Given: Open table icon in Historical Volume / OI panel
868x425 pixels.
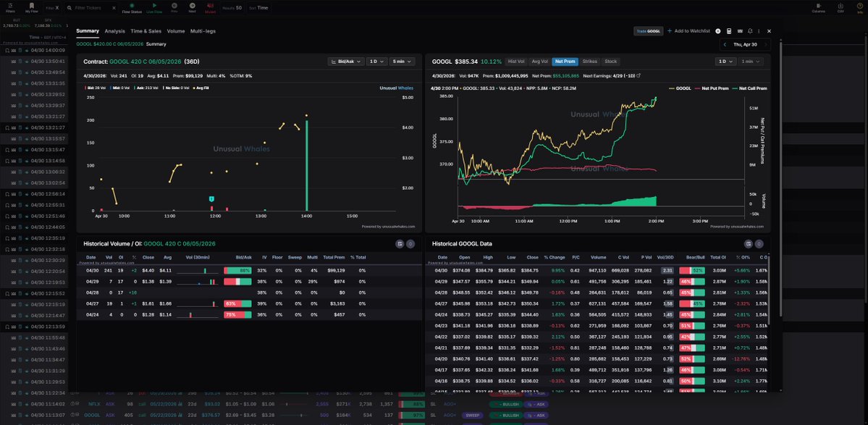Looking at the screenshot, I should click(400, 243).
